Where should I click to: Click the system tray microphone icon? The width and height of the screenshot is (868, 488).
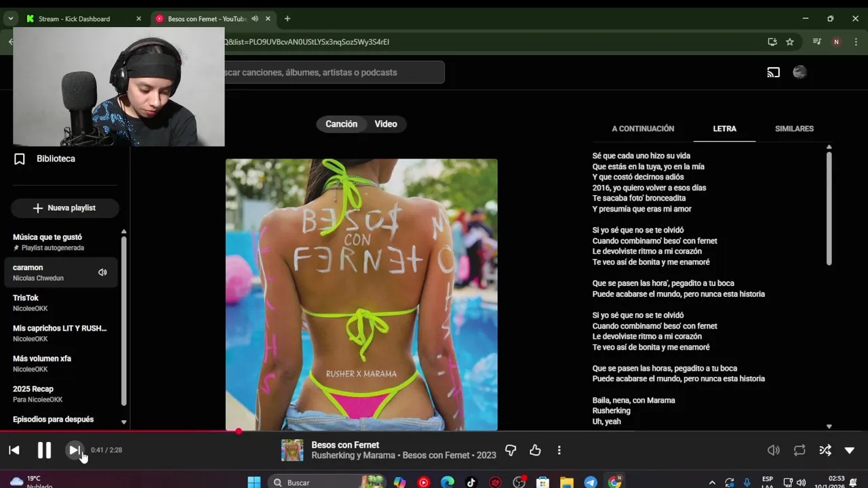tap(747, 483)
